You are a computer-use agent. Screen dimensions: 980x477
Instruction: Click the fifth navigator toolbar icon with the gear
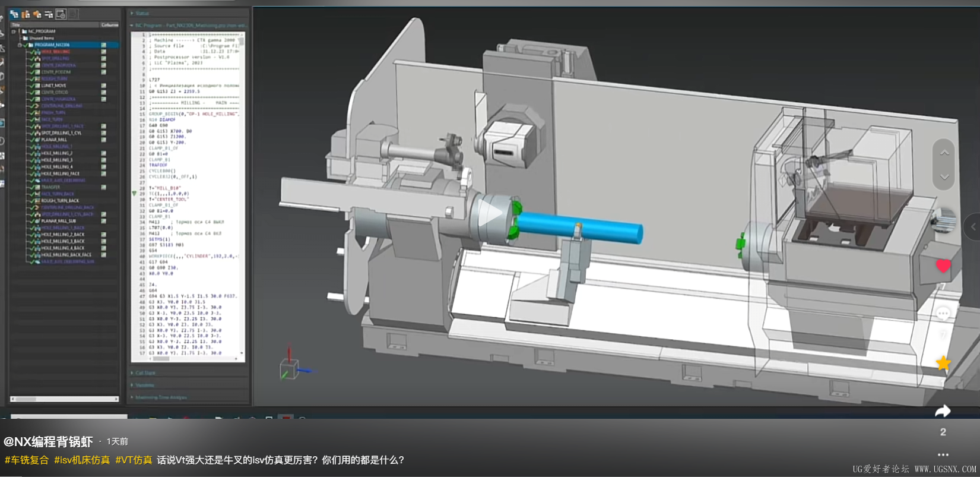[61, 14]
